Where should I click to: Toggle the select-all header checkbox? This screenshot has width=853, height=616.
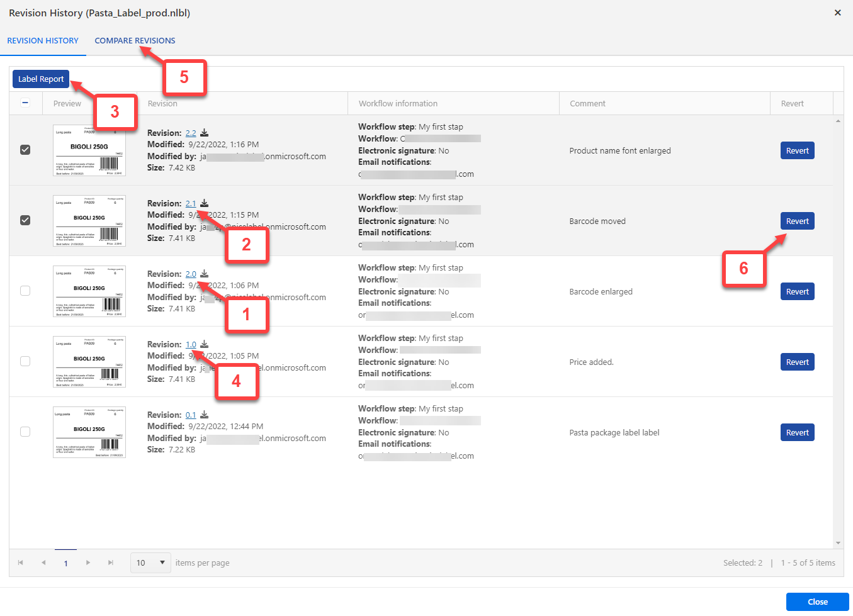coord(25,103)
